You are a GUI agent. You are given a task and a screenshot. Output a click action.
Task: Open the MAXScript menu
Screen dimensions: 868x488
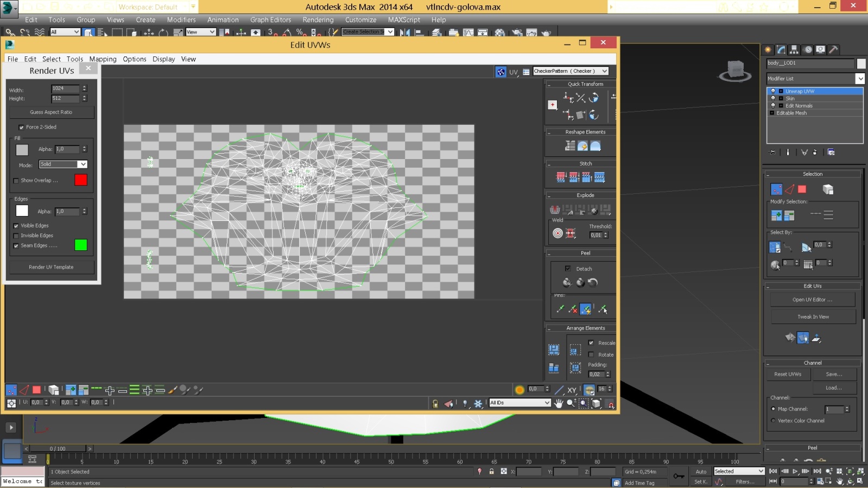coord(404,20)
